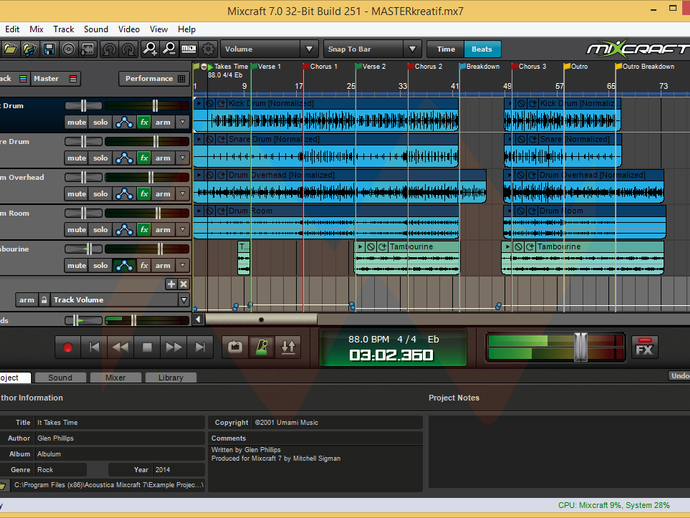The width and height of the screenshot is (690, 518).
Task: Click the lock icon beside Track Volume
Action: [x=44, y=300]
